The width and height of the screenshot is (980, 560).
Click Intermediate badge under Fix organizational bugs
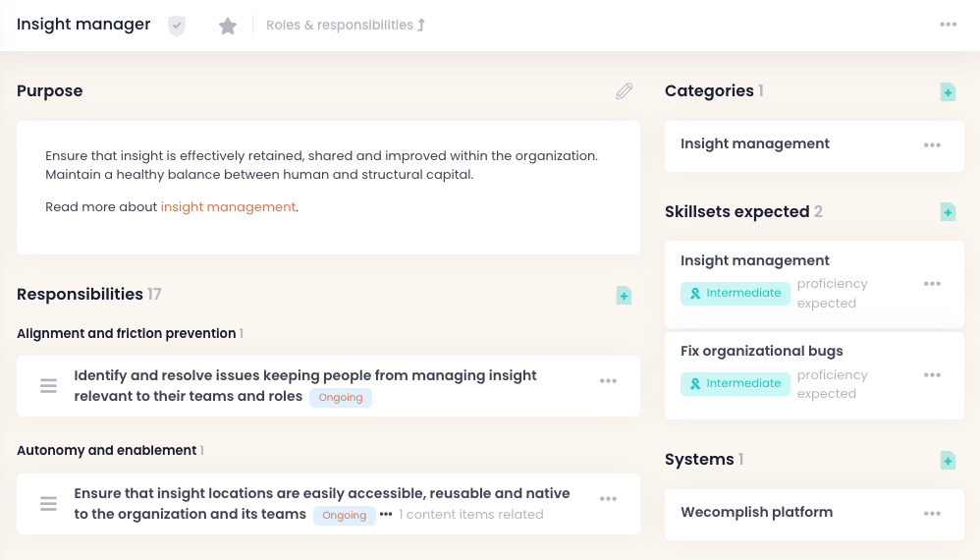(x=735, y=384)
